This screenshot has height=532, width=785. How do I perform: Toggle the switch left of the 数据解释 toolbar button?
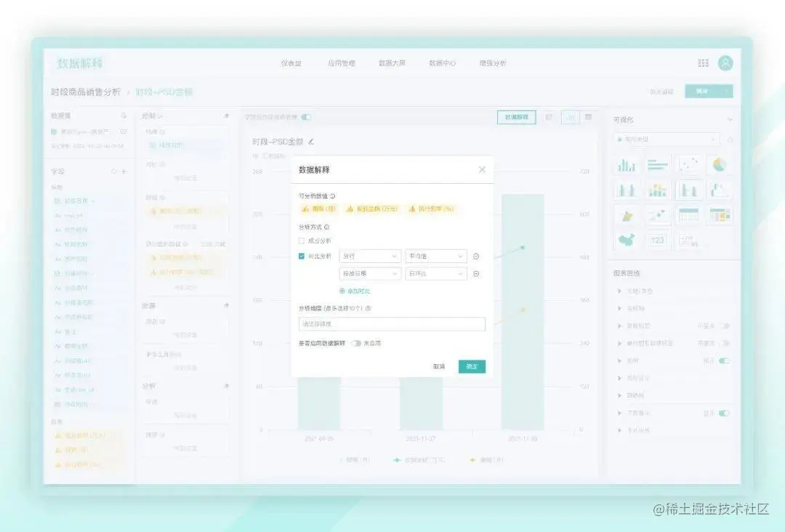coord(306,117)
